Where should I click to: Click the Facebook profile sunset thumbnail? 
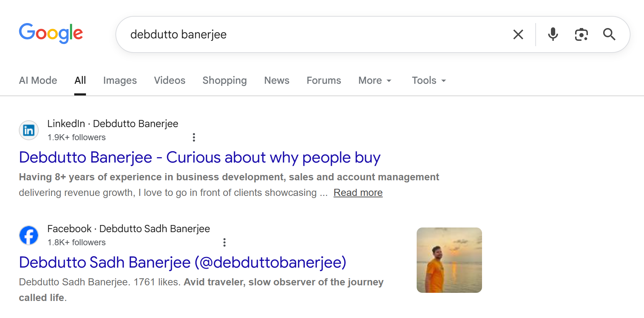[449, 260]
